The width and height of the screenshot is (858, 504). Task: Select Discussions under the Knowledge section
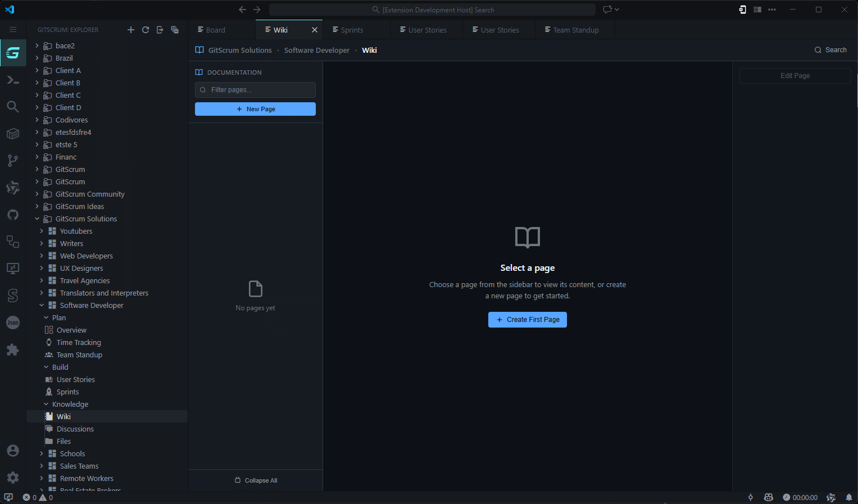coord(75,429)
